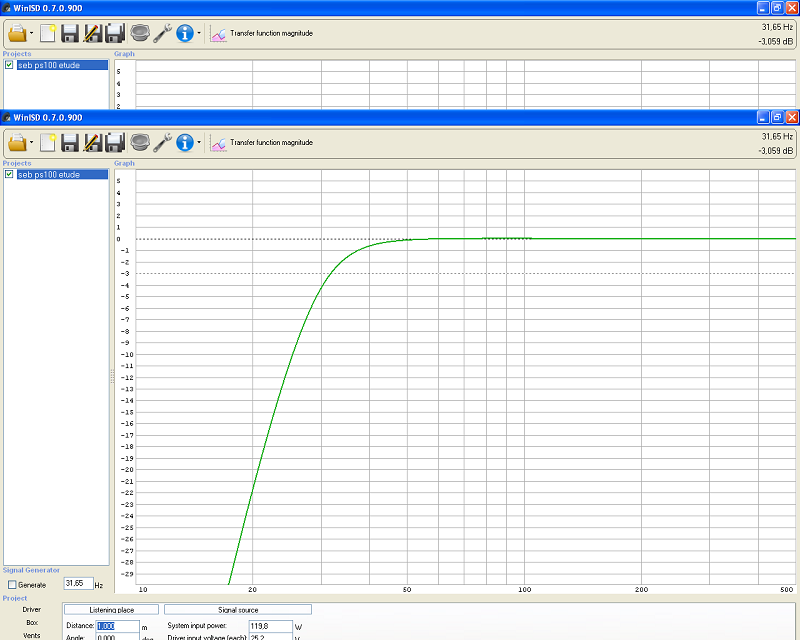Select 'seb ps100 etude' project in back window

(x=62, y=65)
